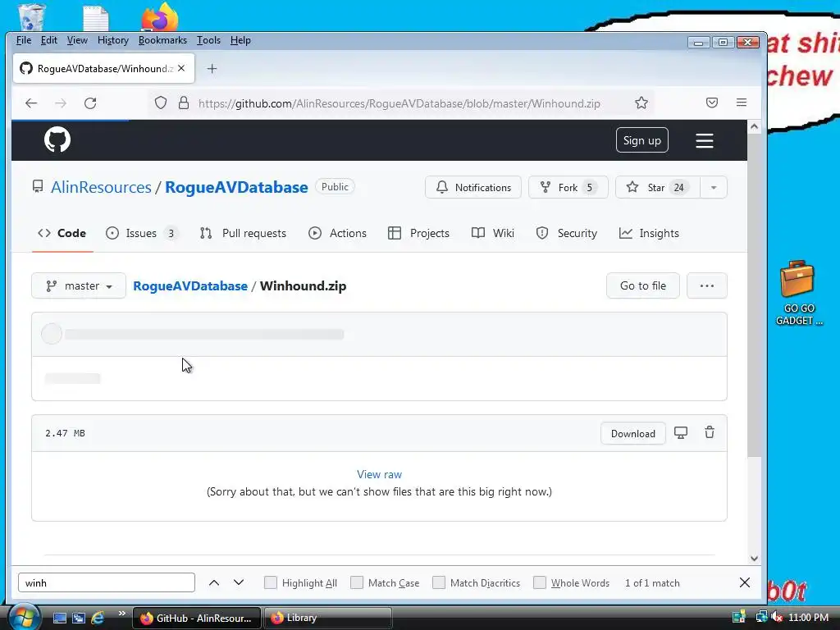
Task: Reload the current page
Action: click(90, 103)
